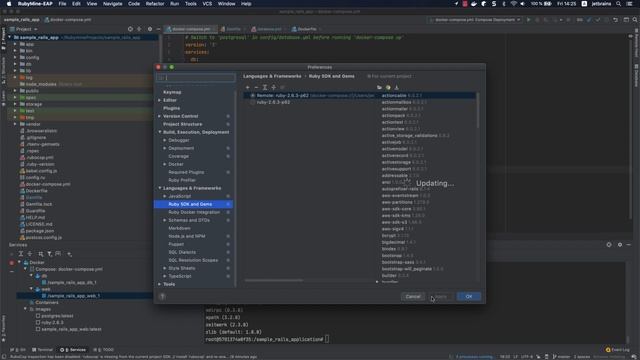Open Services tool window tab

click(x=74, y=350)
